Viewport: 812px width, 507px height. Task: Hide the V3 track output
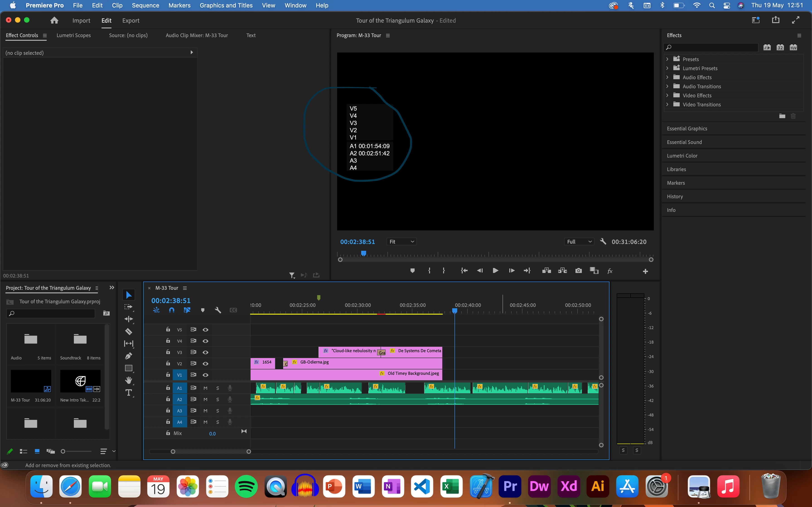(x=205, y=352)
